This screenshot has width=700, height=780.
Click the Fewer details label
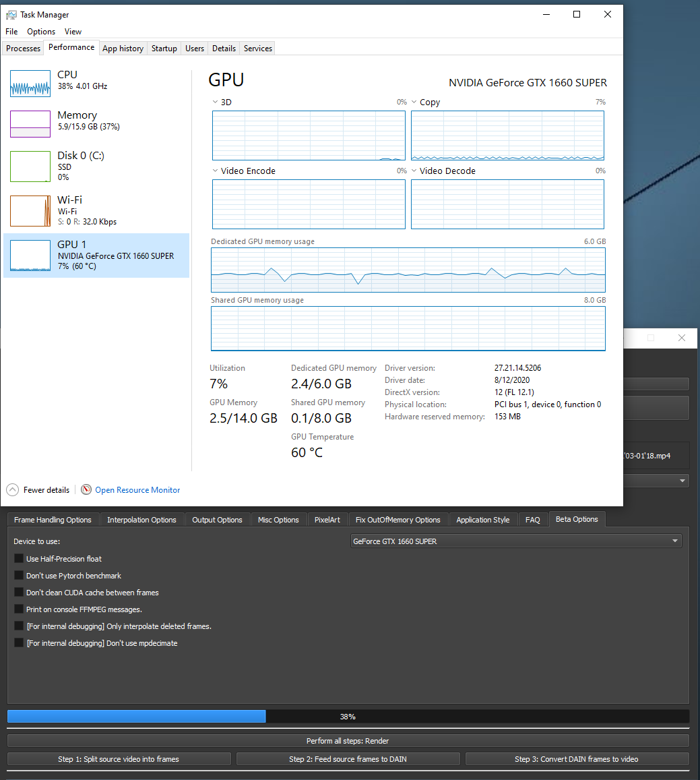click(46, 490)
